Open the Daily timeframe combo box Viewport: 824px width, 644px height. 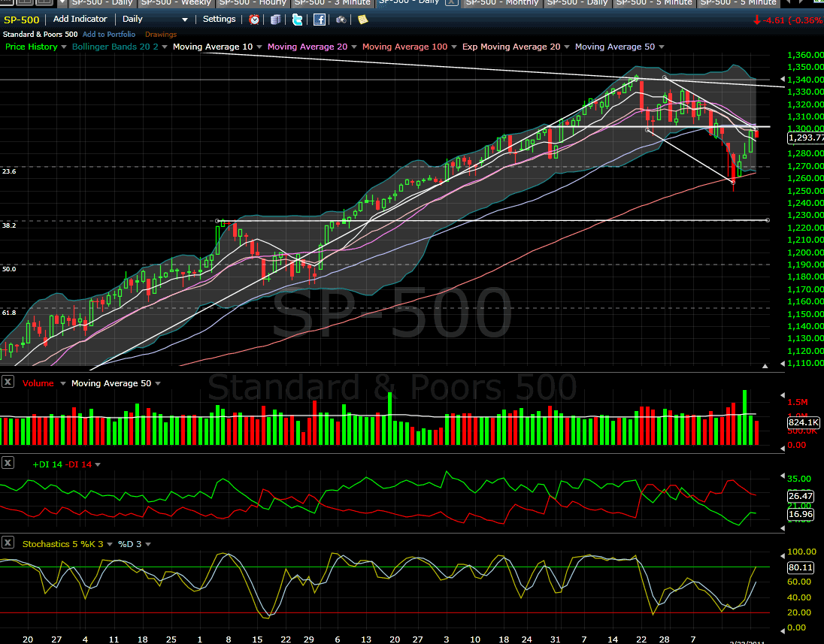pyautogui.click(x=155, y=20)
